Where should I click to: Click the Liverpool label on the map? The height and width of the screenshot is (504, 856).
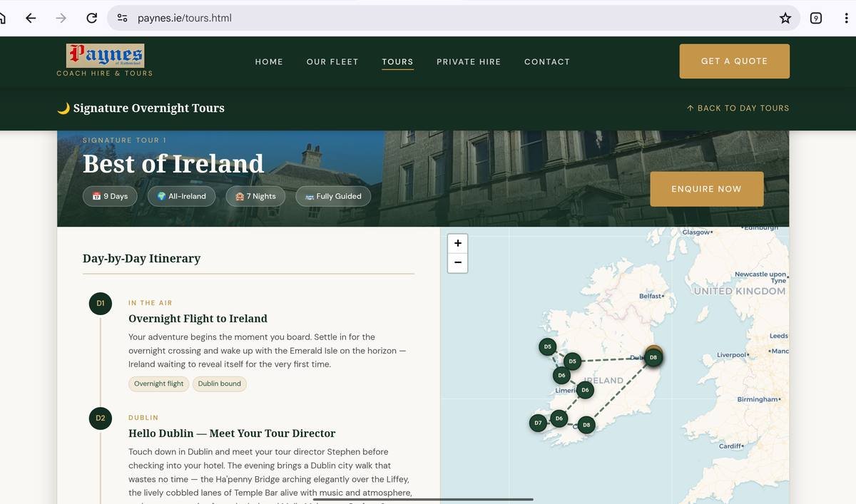tap(733, 355)
